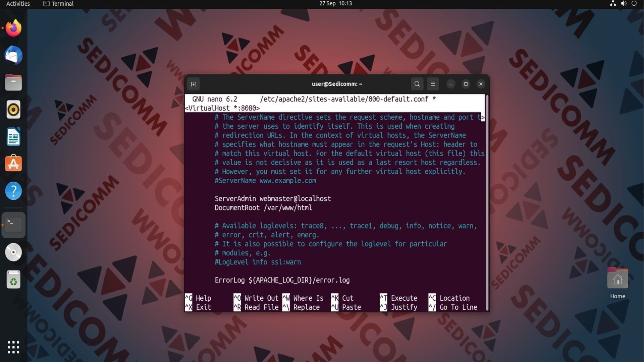Viewport: 644px width, 362px height.
Task: Open the terminal hamburger menu
Action: 433,84
